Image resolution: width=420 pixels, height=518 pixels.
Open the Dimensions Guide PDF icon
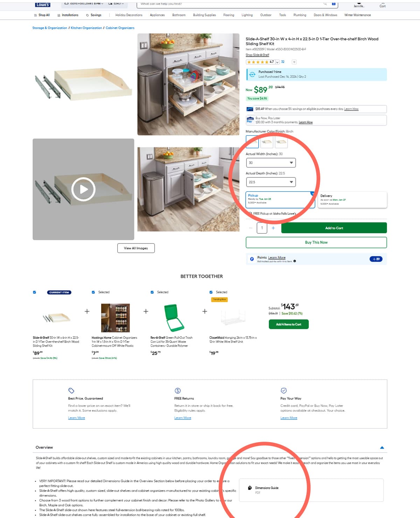tap(250, 488)
